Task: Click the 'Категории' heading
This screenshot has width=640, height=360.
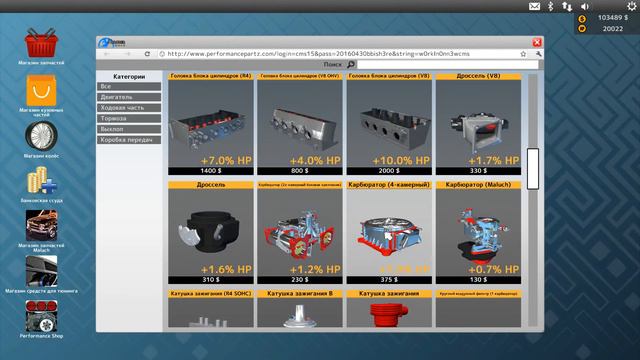Action: (x=129, y=76)
